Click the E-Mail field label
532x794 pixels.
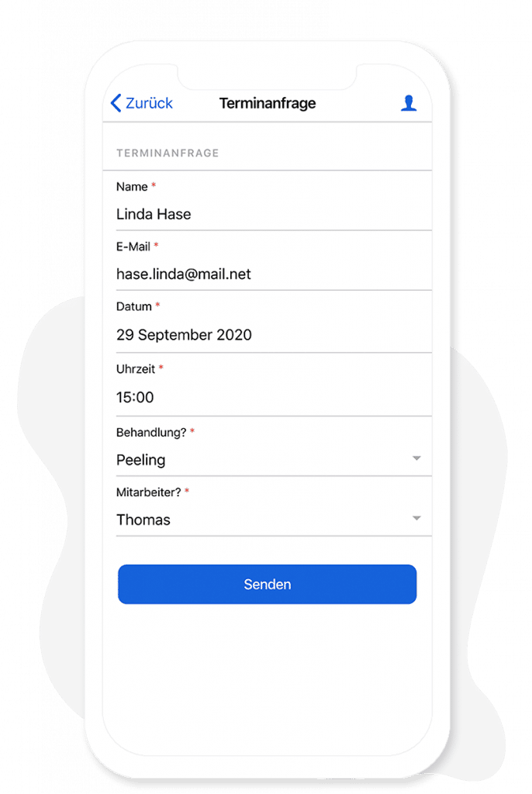133,247
